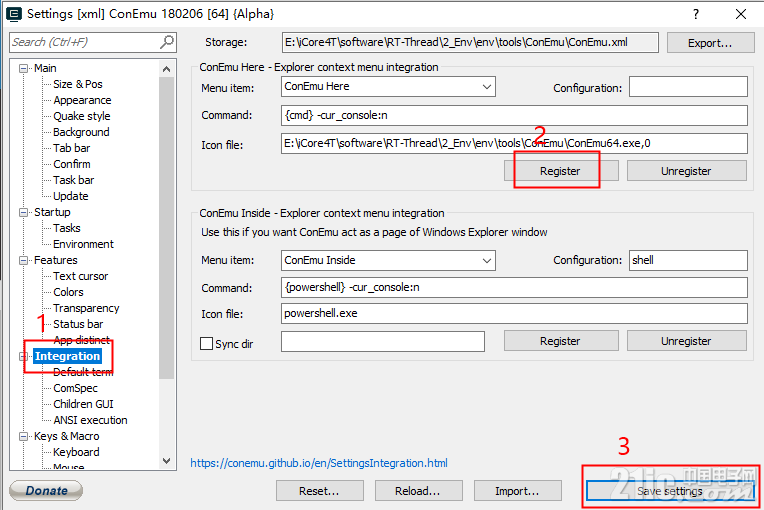Click the {powershell} Command field
This screenshot has height=510, width=764.
tap(514, 287)
